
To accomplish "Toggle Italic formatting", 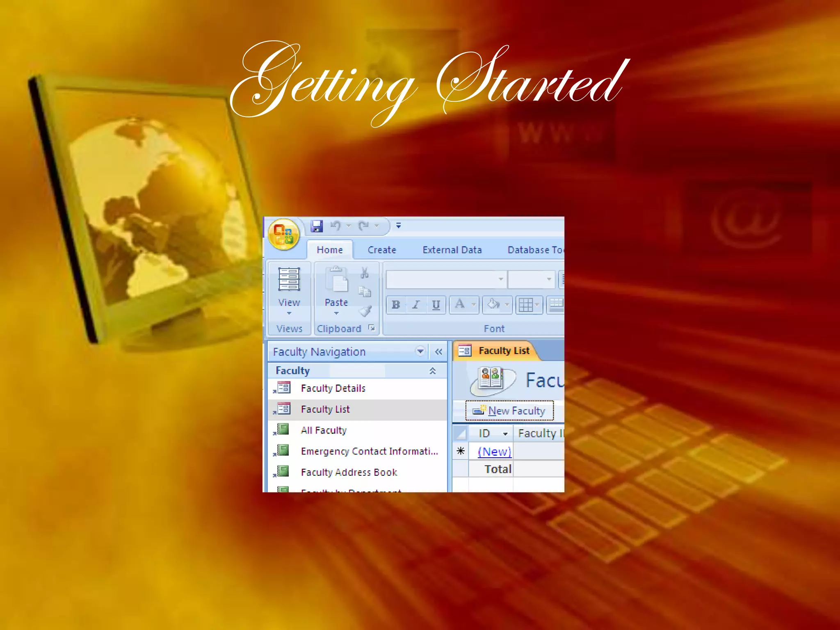I will click(416, 305).
